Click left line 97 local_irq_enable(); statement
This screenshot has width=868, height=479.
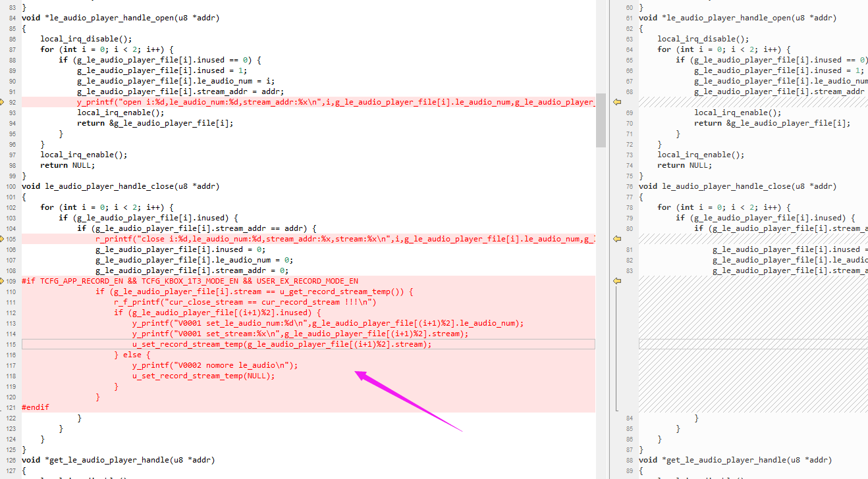(x=84, y=155)
